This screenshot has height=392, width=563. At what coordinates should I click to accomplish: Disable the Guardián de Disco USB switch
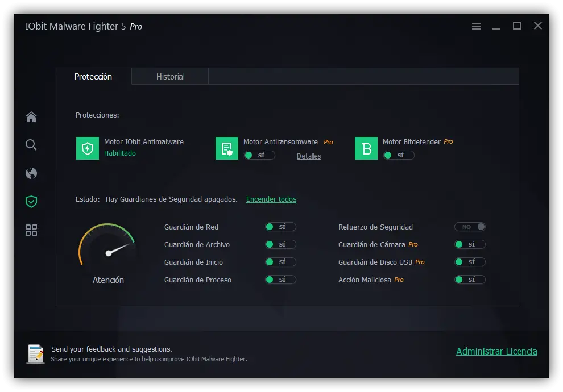click(x=470, y=262)
